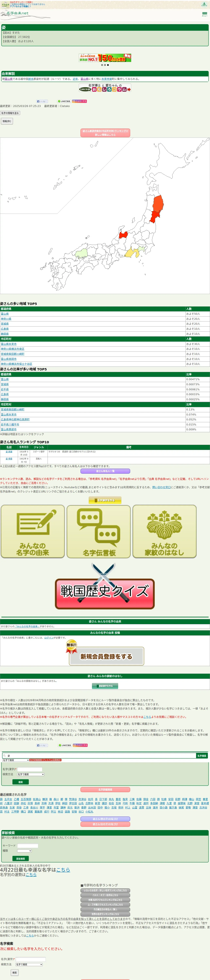Share via LINEで送る in the lower section

point(65,745)
